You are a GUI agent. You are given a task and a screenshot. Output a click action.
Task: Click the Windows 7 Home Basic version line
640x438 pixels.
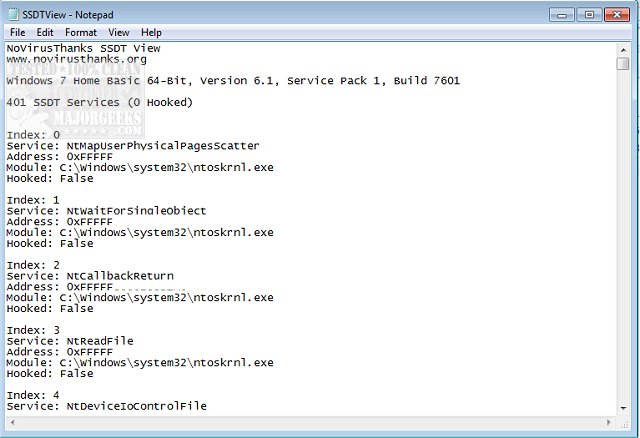pos(233,80)
